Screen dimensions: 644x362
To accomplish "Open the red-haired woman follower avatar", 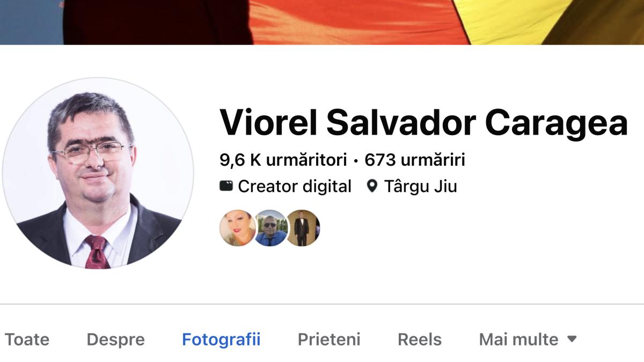I will (x=237, y=228).
